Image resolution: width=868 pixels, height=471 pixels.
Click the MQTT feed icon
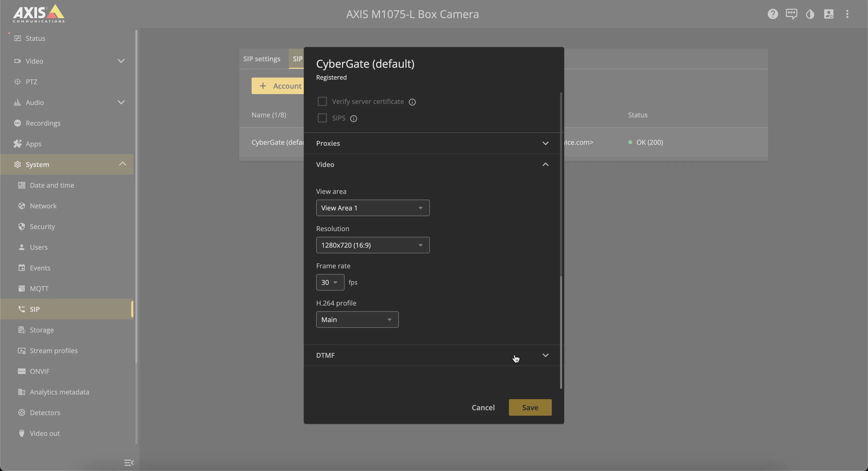tap(21, 288)
